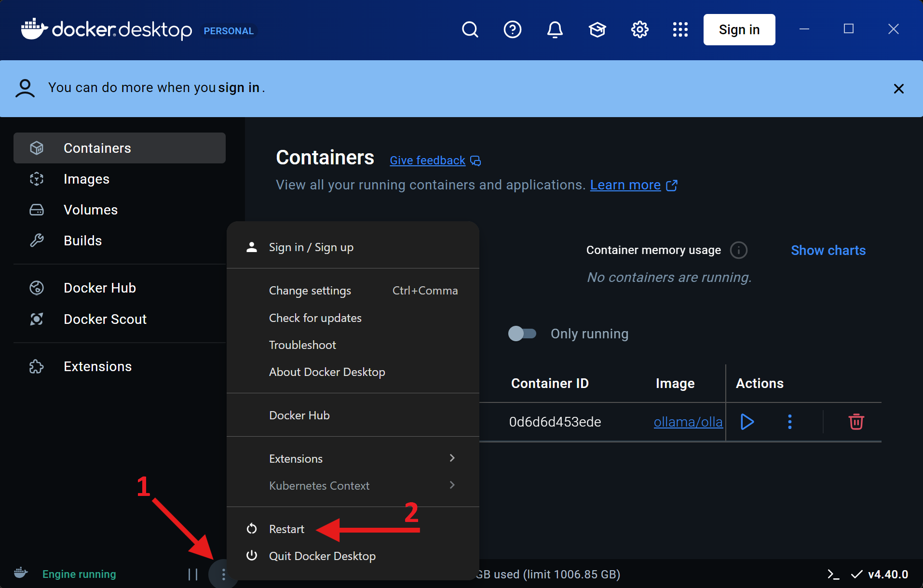Viewport: 923px width, 588px height.
Task: Open the notifications bell icon
Action: coord(555,29)
